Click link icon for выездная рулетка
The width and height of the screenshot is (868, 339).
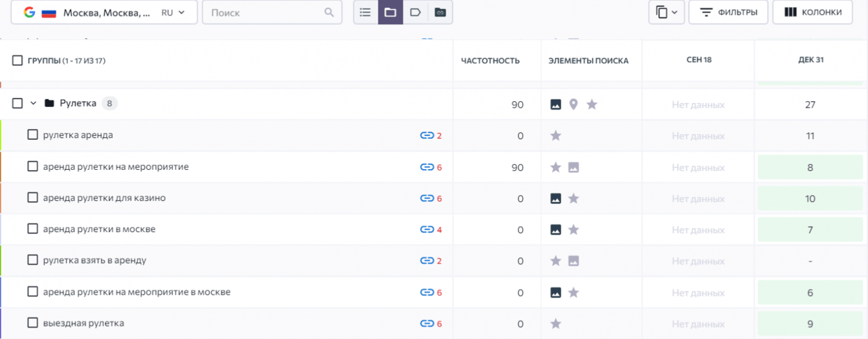(x=427, y=323)
